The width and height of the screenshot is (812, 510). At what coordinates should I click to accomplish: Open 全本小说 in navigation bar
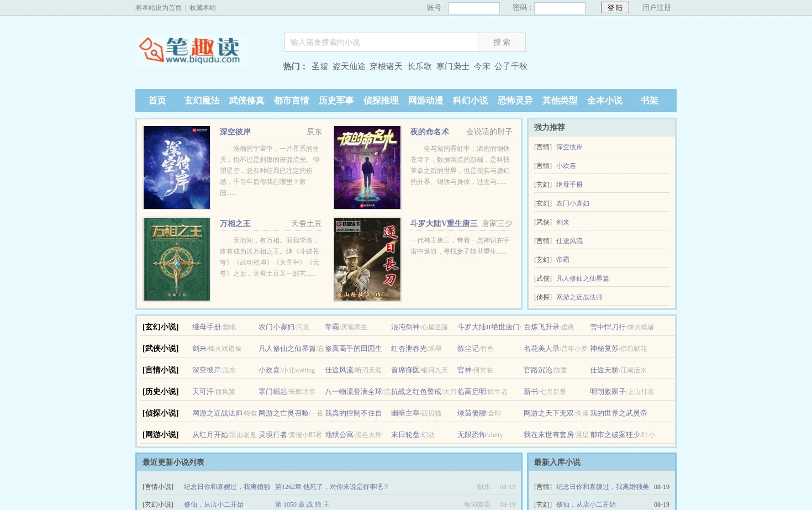click(x=605, y=101)
